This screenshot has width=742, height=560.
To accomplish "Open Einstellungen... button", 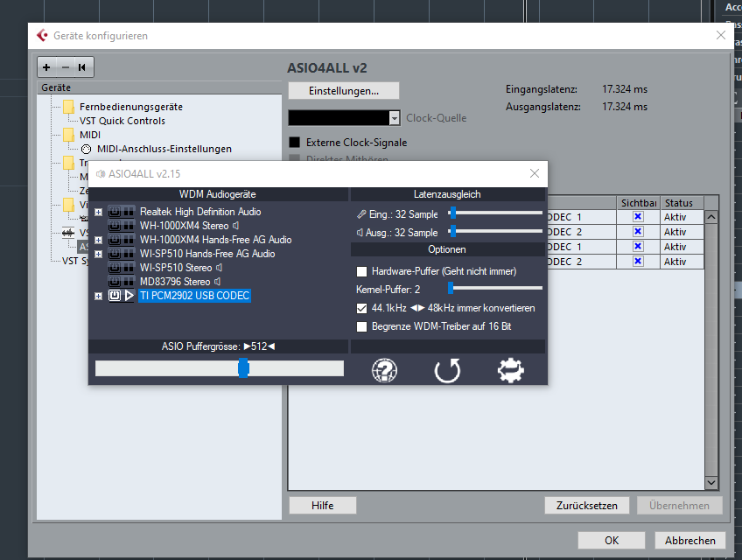I will [x=344, y=91].
